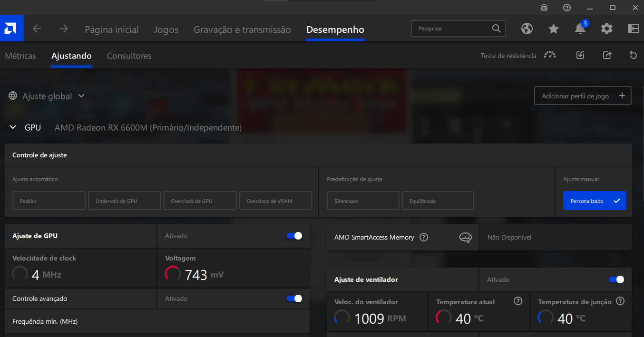Click the AMD logo home icon
Viewport: 644px width, 337px height.
click(x=11, y=29)
